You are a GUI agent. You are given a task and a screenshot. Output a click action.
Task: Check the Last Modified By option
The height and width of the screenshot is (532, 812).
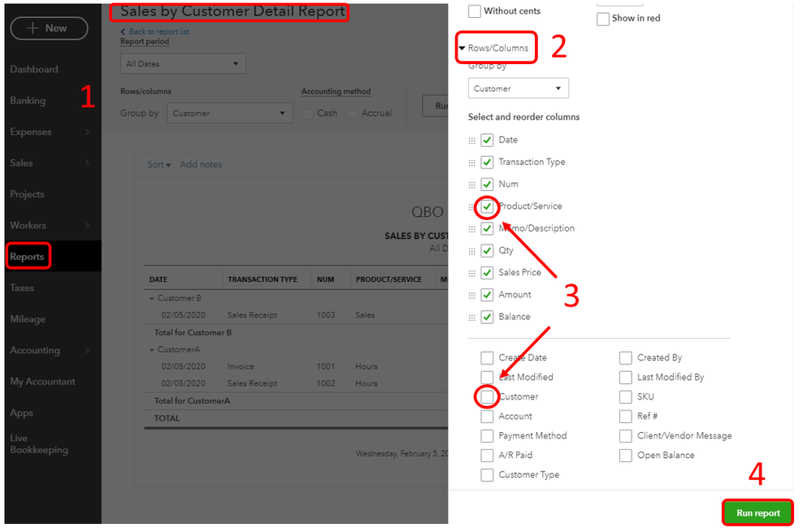[x=626, y=377]
